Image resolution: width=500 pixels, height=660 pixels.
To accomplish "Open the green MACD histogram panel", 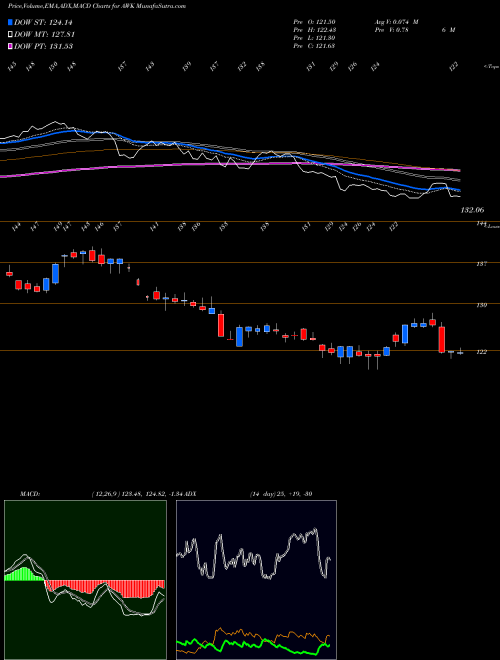I will [85, 580].
